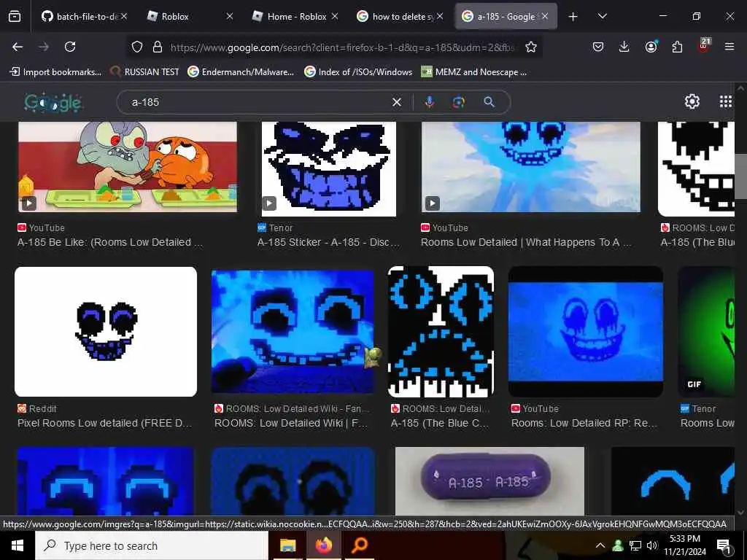Close the a-185 - Google tab
The image size is (747, 560).
coord(544,16)
